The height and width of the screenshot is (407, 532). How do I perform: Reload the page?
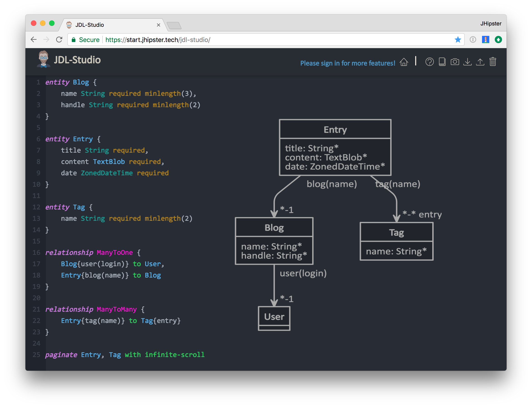(59, 40)
